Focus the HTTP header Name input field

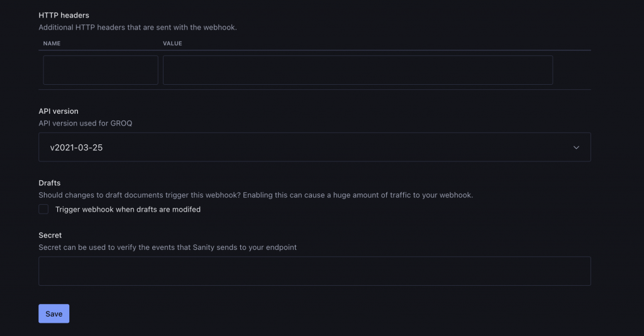[101, 70]
